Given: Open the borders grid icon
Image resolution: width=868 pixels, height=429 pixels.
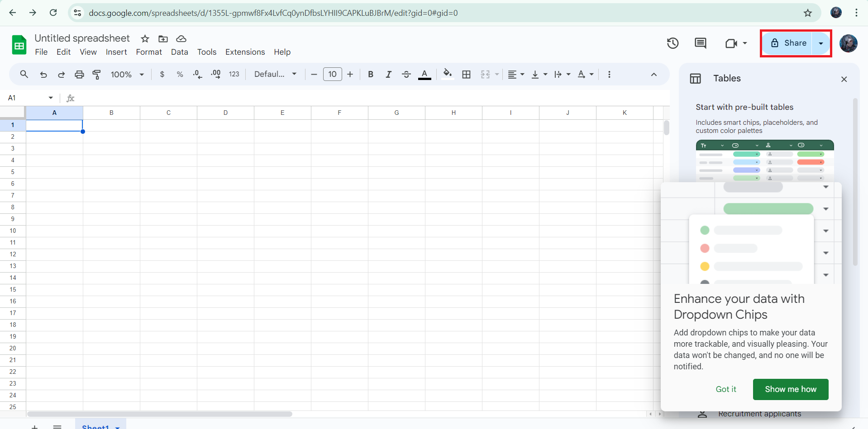Looking at the screenshot, I should tap(466, 75).
